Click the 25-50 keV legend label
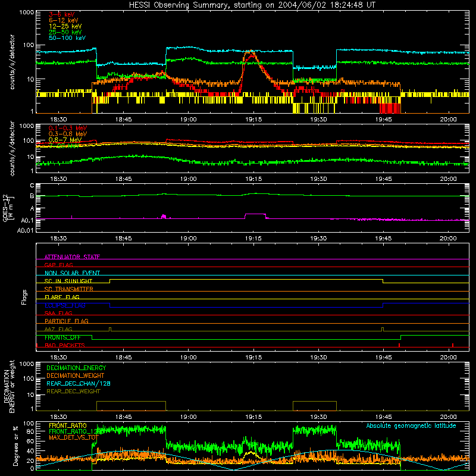Viewport: 476px width, 476px height. pos(65,32)
